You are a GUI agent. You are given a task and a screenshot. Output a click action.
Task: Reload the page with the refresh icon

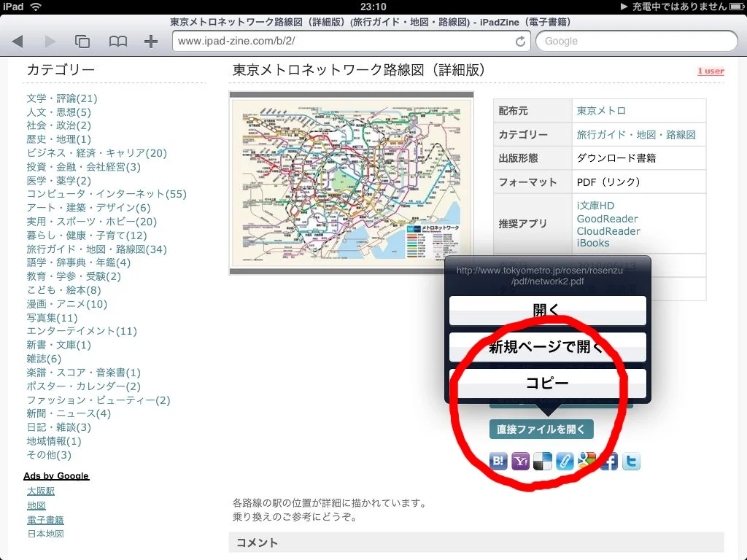point(520,42)
